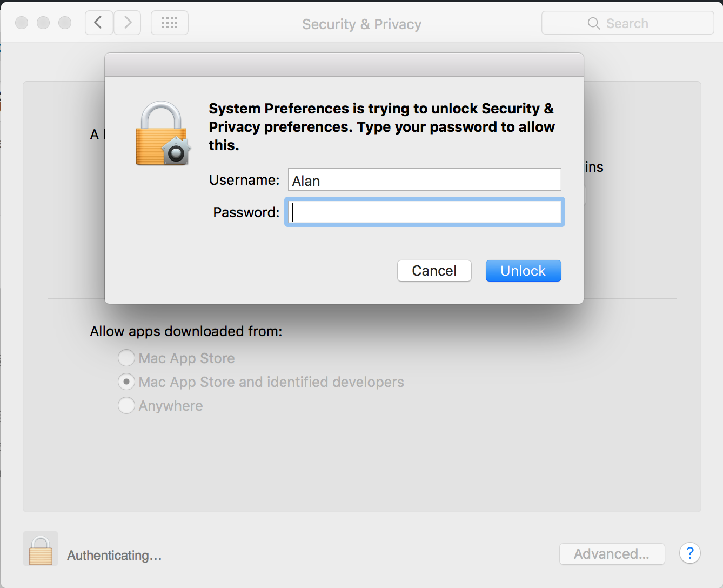Open help with the question mark button
The image size is (723, 588).
(689, 553)
